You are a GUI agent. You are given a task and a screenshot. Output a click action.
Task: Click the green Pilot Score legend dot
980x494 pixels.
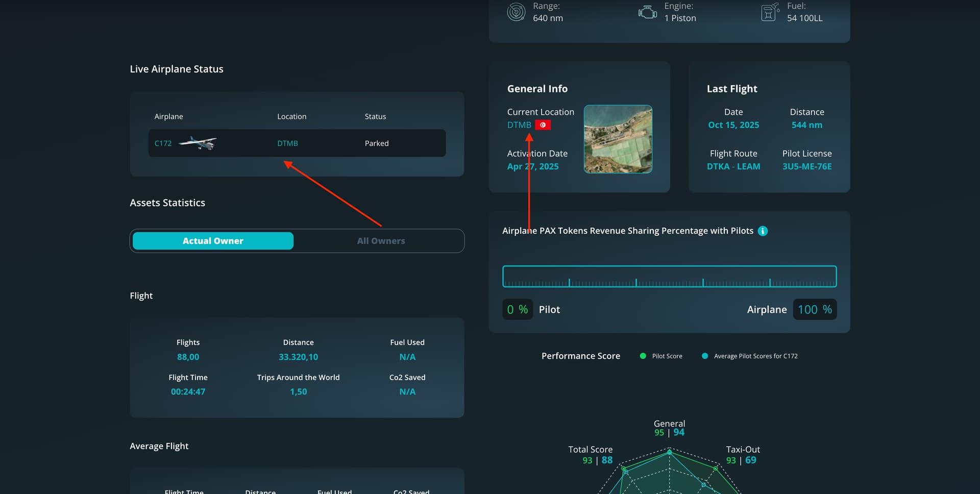pyautogui.click(x=643, y=356)
